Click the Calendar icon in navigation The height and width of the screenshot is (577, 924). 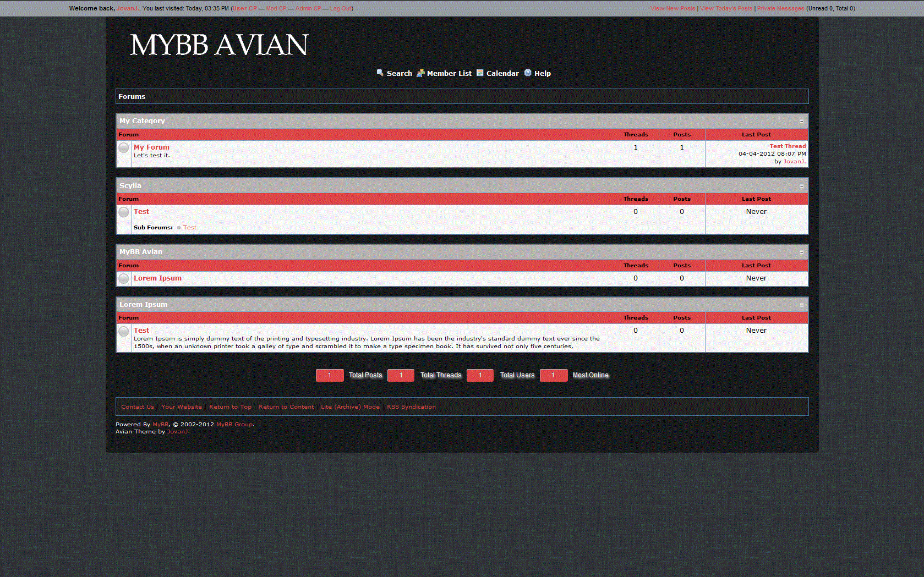coord(480,73)
